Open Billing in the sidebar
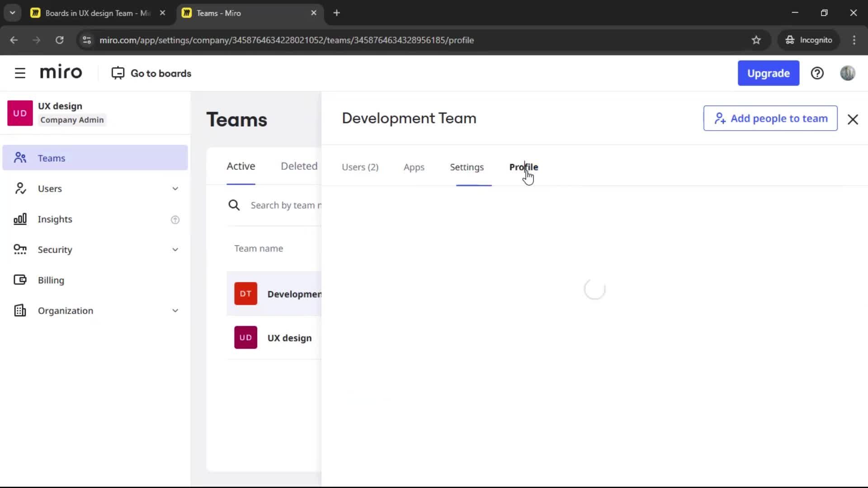Viewport: 868px width, 488px height. (x=95, y=280)
